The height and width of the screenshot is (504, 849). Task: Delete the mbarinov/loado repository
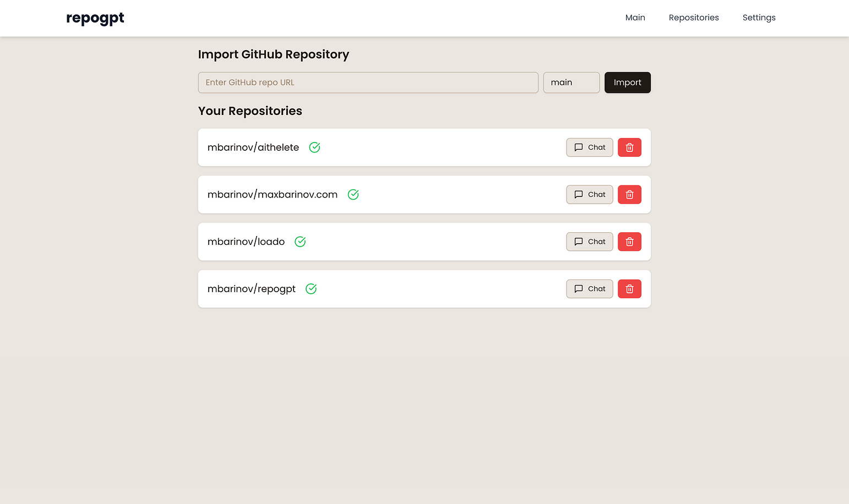[629, 242]
